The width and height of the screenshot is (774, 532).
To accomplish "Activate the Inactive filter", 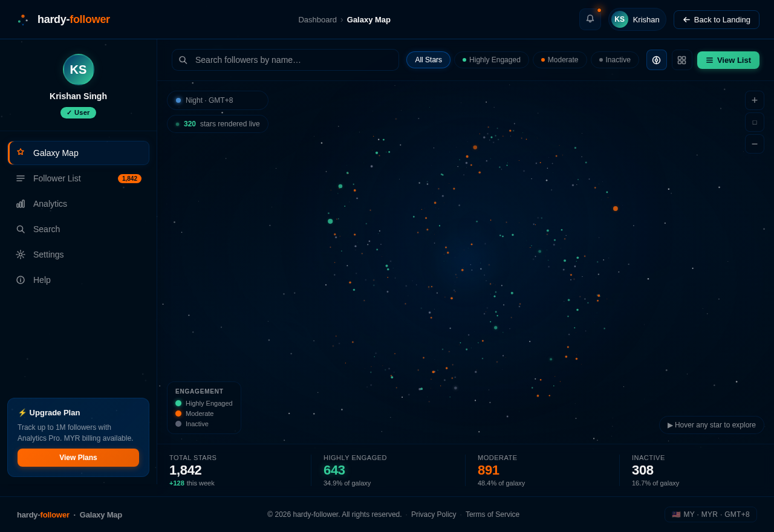I will click(x=614, y=60).
